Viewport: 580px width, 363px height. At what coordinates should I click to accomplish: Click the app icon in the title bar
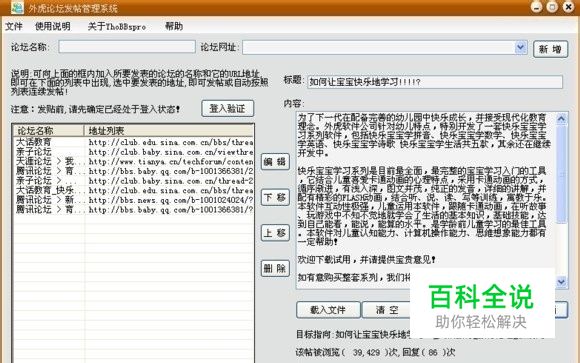[16, 7]
